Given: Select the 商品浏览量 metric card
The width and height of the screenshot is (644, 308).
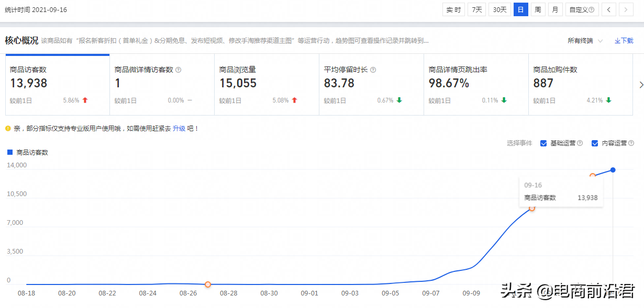Looking at the screenshot, I should click(x=267, y=84).
